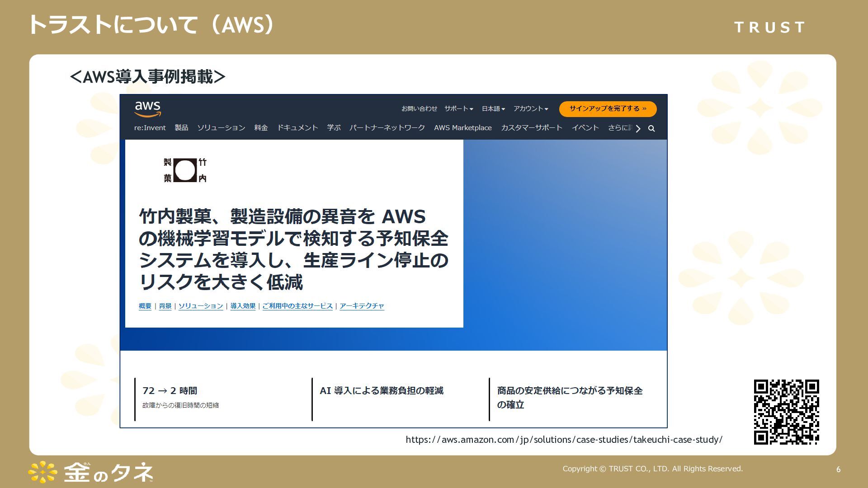Open the アカウント dropdown
The image size is (868, 488).
pos(531,108)
